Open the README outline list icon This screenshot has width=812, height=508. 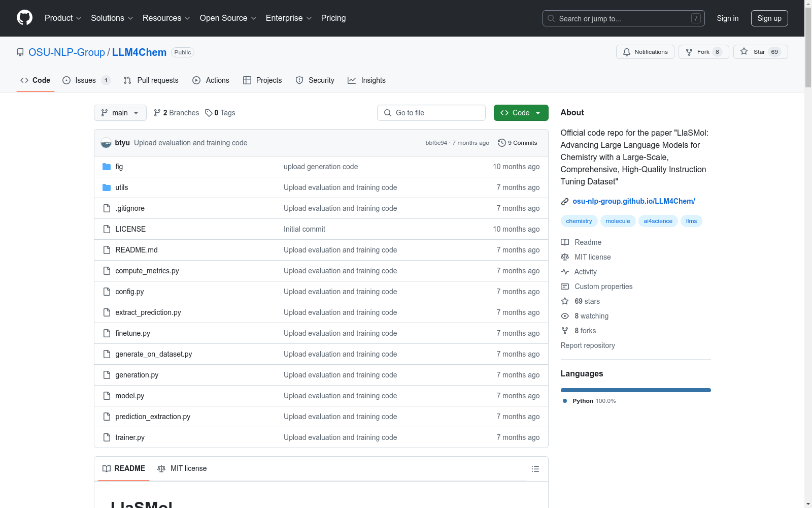[535, 469]
